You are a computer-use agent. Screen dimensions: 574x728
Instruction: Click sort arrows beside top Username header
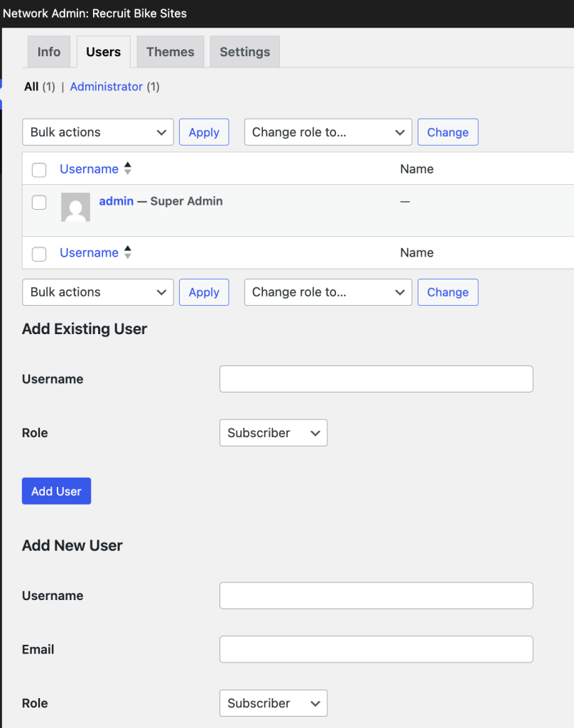point(128,168)
